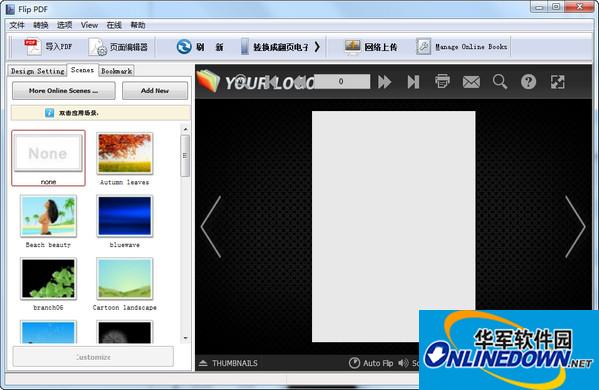Click the magnifier search icon
Image resolution: width=599 pixels, height=390 pixels.
500,82
